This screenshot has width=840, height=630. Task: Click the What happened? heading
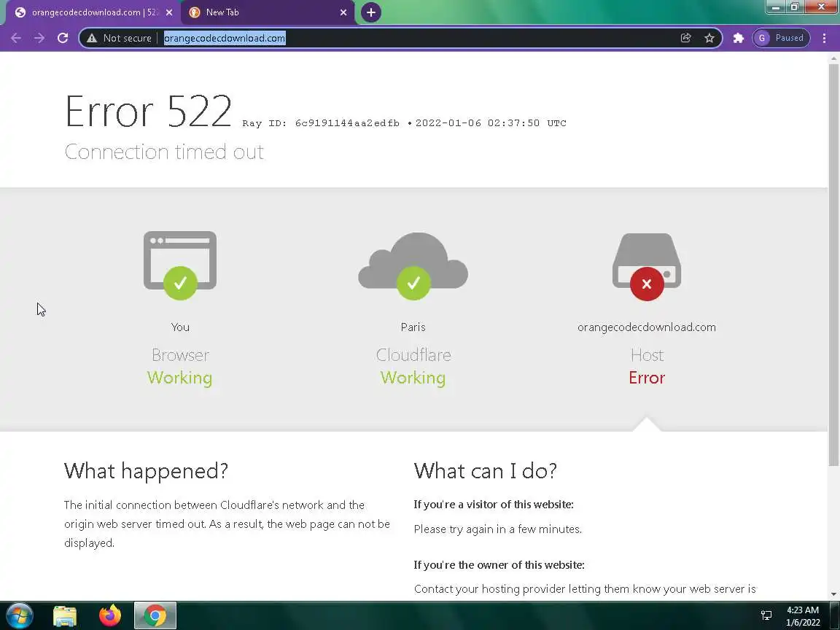[147, 471]
